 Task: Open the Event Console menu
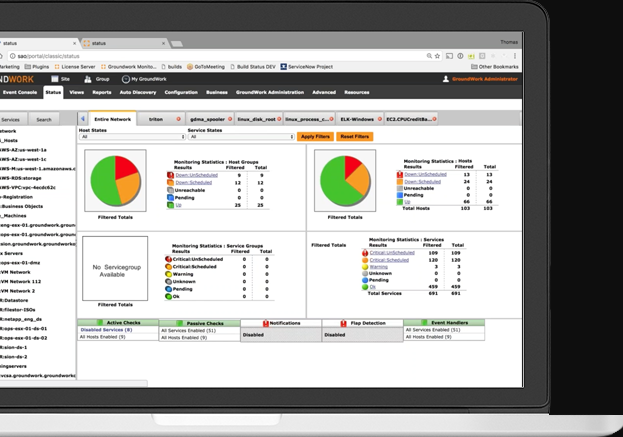click(19, 92)
